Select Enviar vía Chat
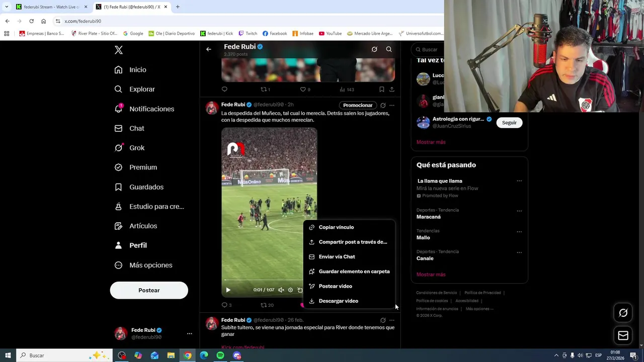This screenshot has width=644, height=362. coord(349,257)
